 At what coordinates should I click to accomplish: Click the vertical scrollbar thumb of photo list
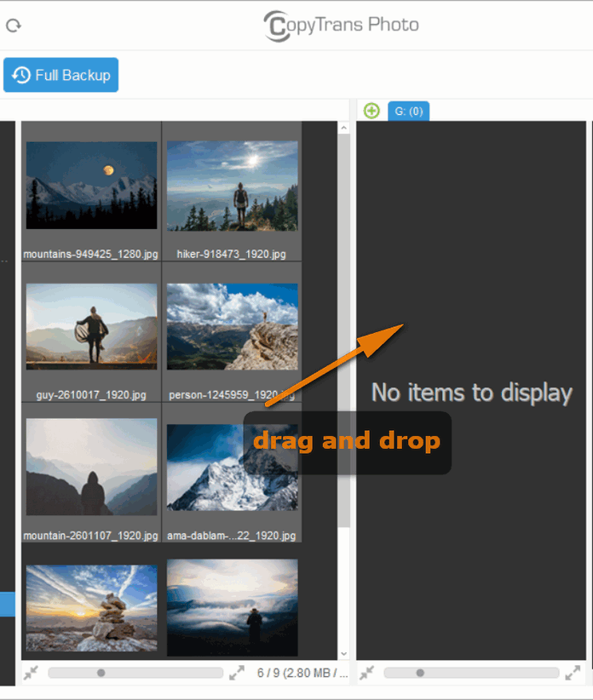coord(343,330)
